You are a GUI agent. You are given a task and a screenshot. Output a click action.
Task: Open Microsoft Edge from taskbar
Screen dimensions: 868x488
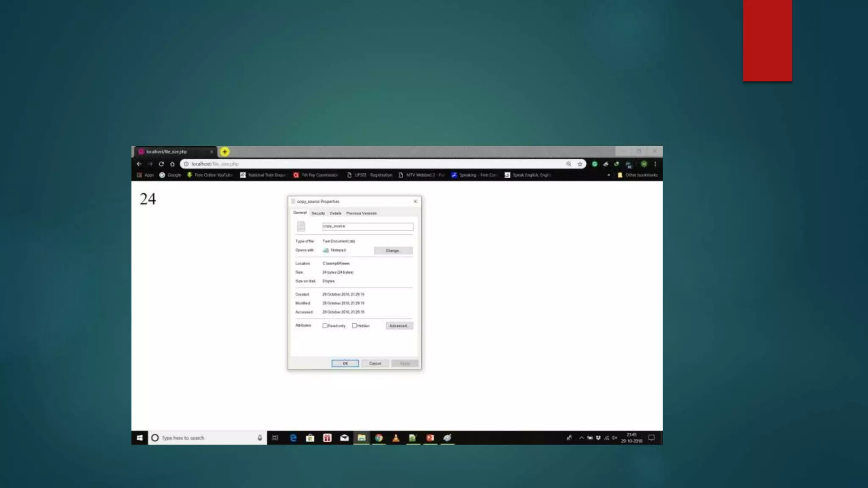click(293, 438)
